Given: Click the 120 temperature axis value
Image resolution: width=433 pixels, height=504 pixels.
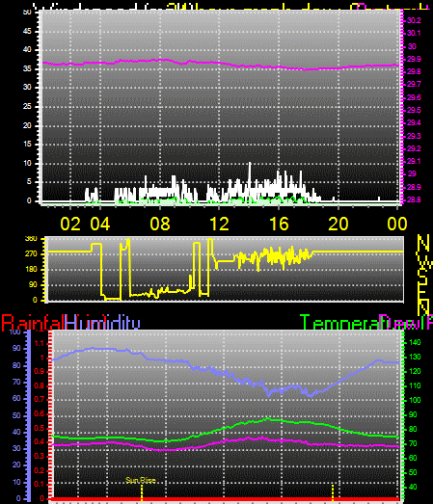Looking at the screenshot, I should 415,372.
